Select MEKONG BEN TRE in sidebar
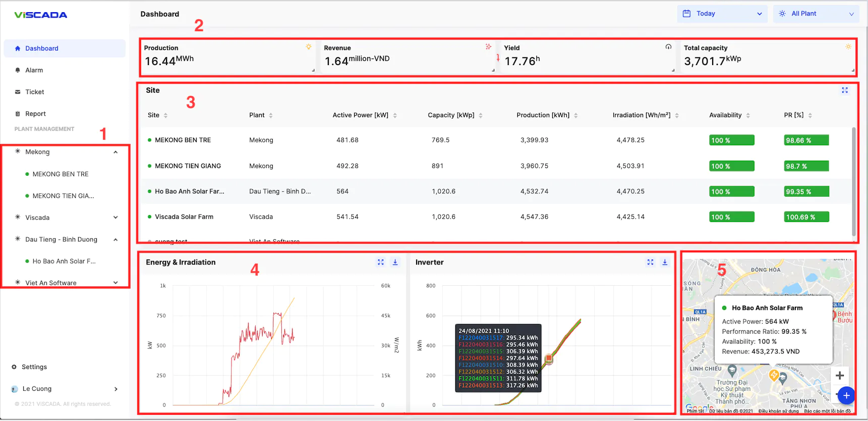Screen dimensions: 868x421 61,174
